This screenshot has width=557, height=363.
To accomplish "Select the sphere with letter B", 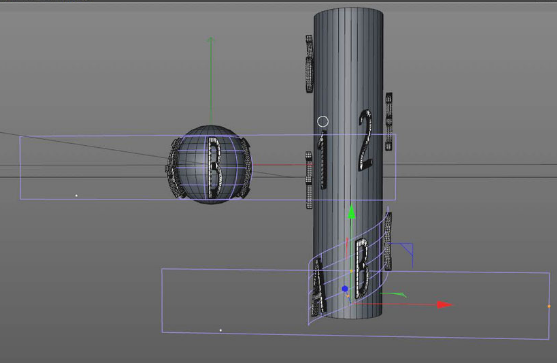I will [x=210, y=165].
